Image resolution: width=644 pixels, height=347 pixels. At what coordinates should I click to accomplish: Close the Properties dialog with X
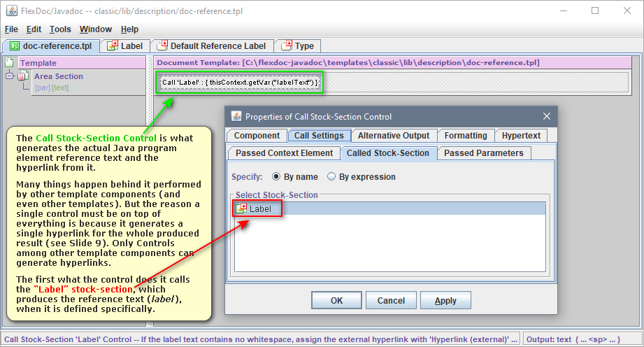pos(546,116)
